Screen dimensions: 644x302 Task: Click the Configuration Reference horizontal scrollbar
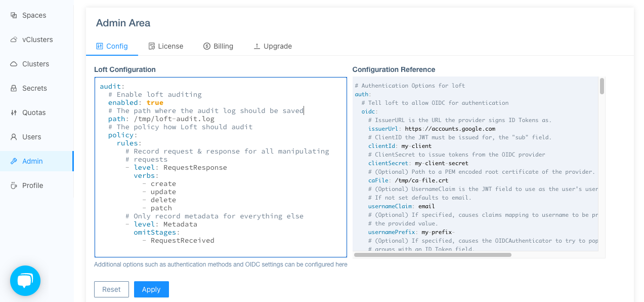click(x=433, y=255)
